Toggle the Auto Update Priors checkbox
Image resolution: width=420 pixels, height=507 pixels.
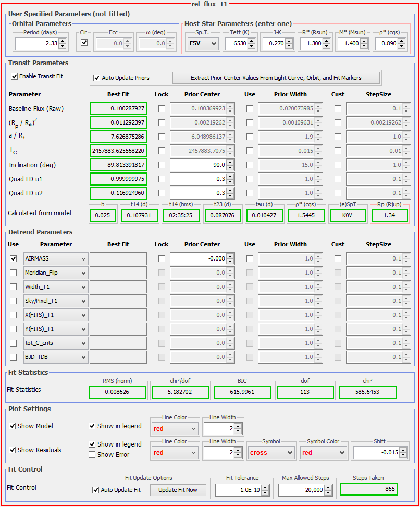(x=96, y=78)
